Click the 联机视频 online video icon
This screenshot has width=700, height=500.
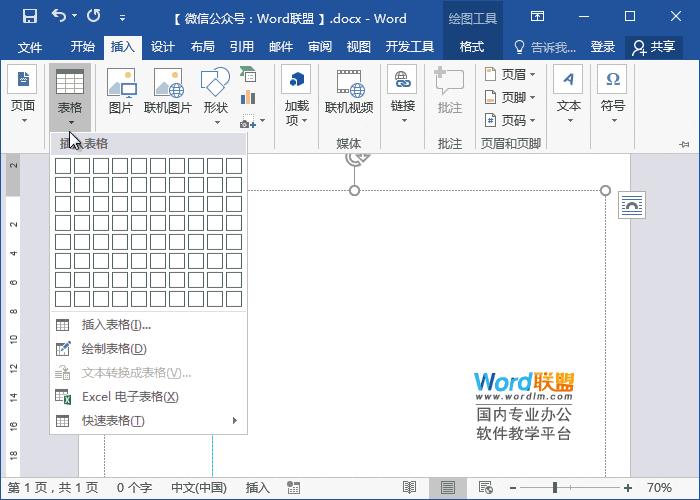[x=349, y=92]
